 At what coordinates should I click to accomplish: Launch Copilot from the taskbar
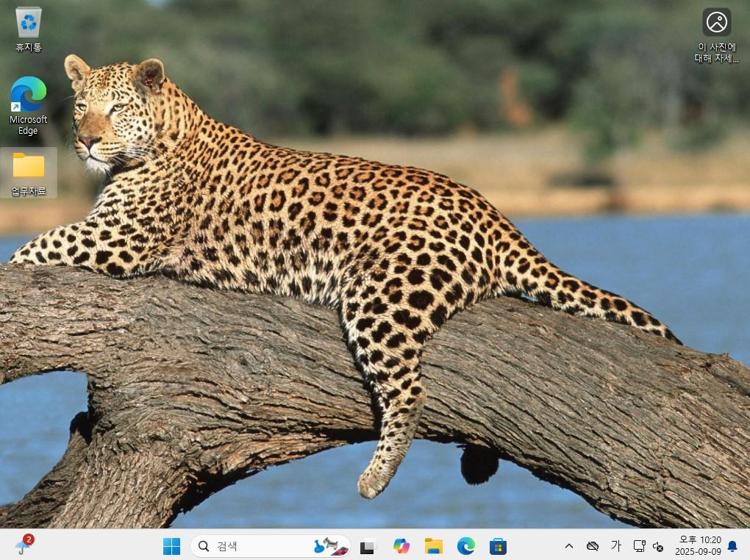(401, 546)
